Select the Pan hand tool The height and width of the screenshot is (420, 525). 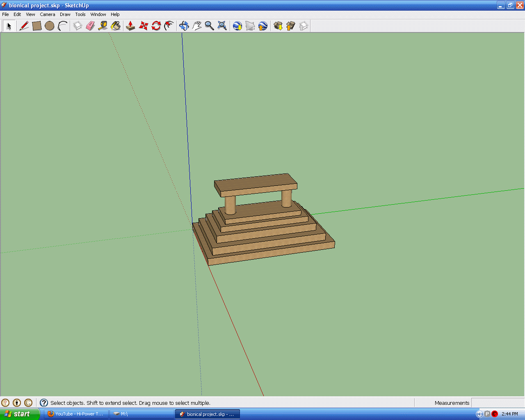coord(196,26)
